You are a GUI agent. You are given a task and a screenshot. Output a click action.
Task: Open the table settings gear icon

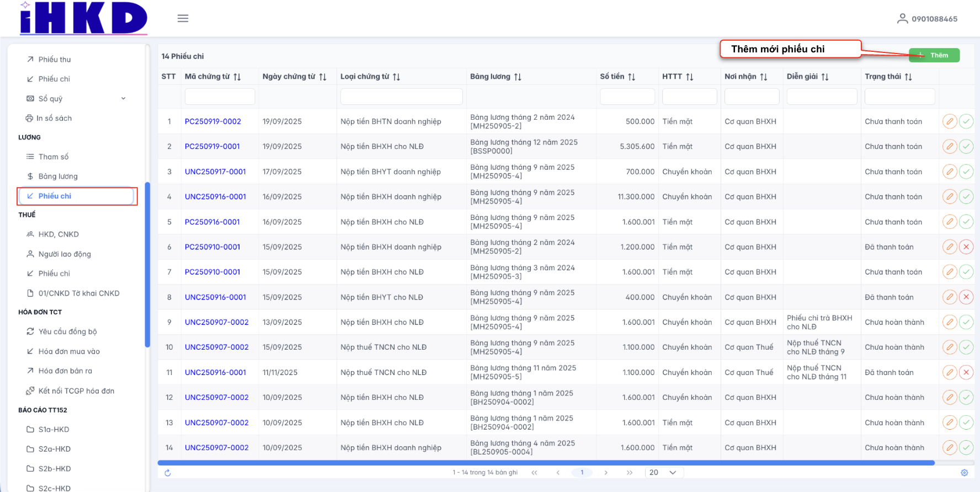tap(964, 473)
